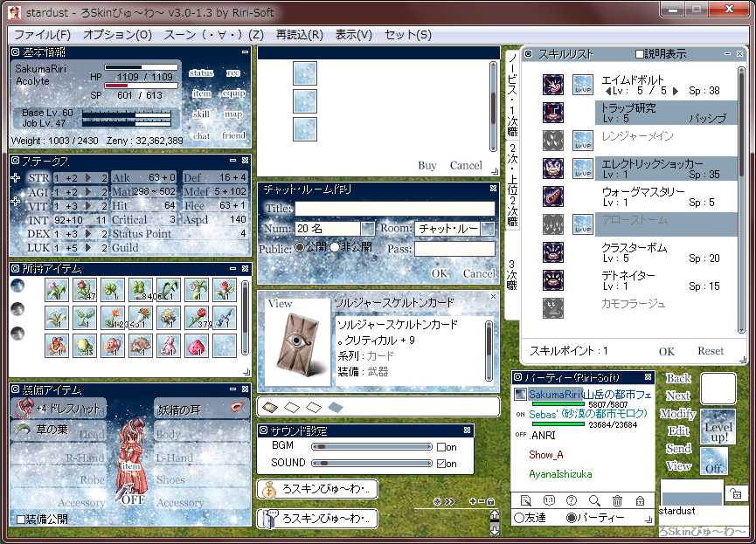
Task: Click LvUP button beside エレクトリックショッカー
Action: coord(582,169)
